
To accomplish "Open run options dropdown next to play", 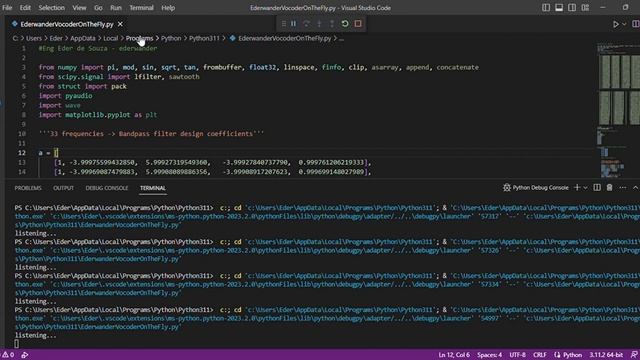I will [624, 24].
